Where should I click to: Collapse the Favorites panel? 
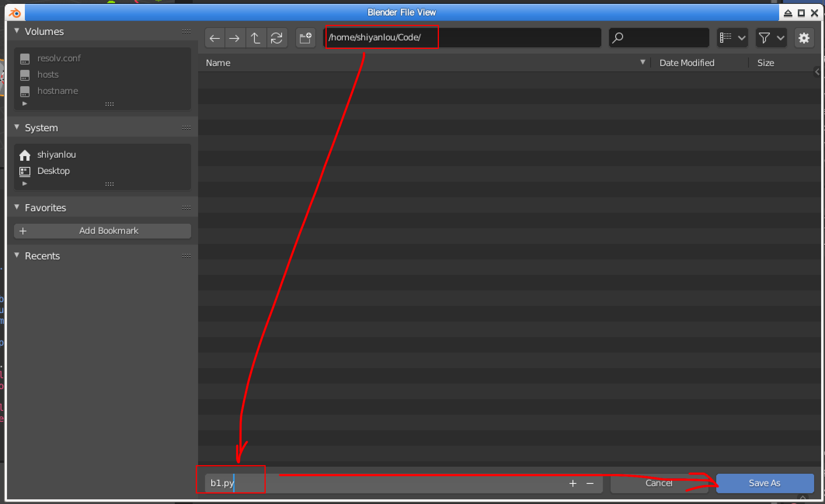pos(17,207)
